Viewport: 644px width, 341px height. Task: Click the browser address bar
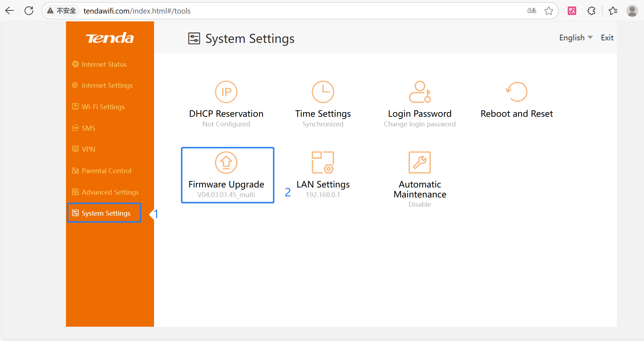pyautogui.click(x=285, y=11)
